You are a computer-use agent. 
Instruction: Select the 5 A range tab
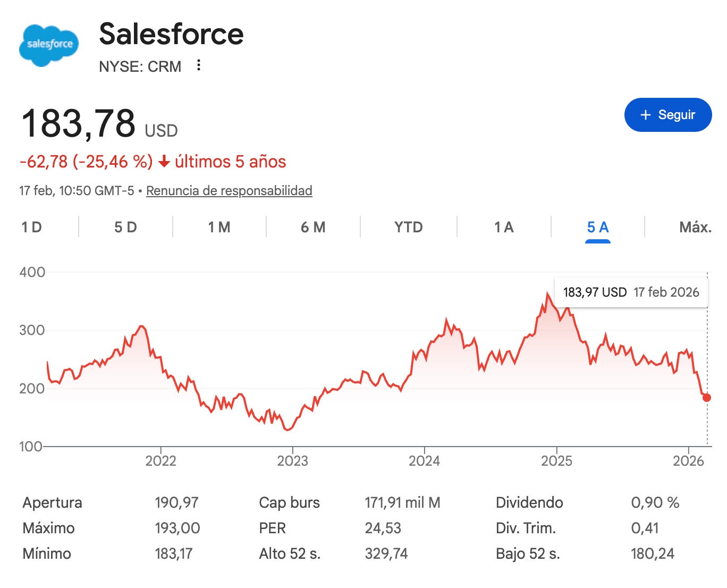click(598, 228)
